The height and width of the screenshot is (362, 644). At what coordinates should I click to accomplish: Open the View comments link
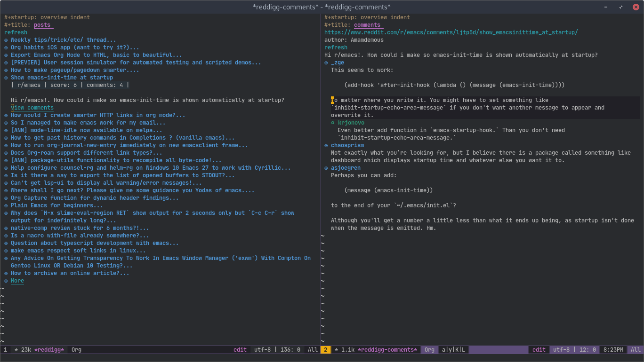[32, 108]
